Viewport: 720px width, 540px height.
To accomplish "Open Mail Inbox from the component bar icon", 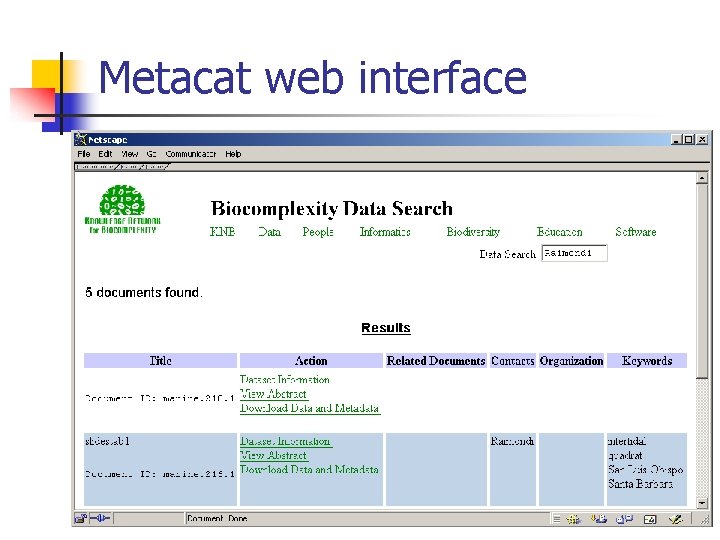I will pyautogui.click(x=599, y=519).
